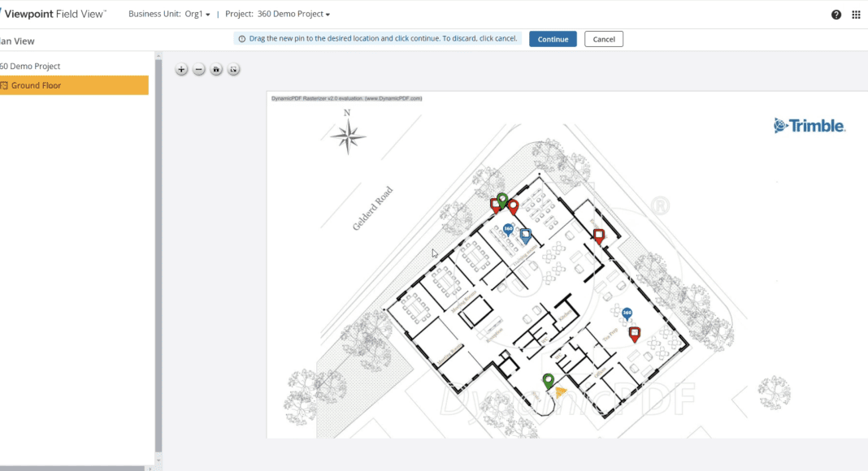Select the blue 360 pin near Training Rooms

click(x=508, y=230)
